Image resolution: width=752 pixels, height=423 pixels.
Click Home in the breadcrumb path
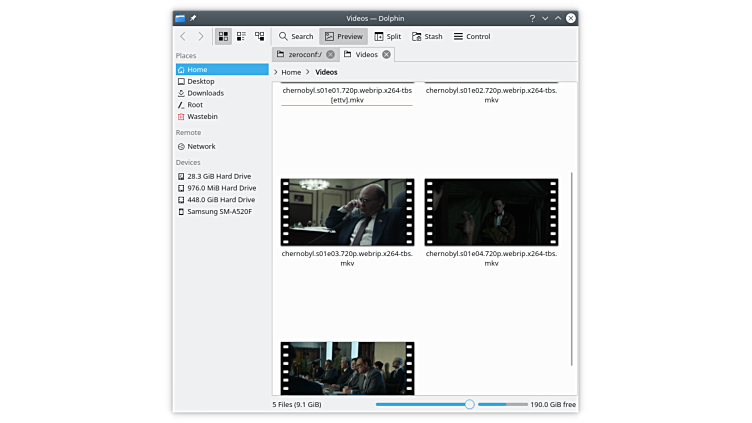coord(291,72)
